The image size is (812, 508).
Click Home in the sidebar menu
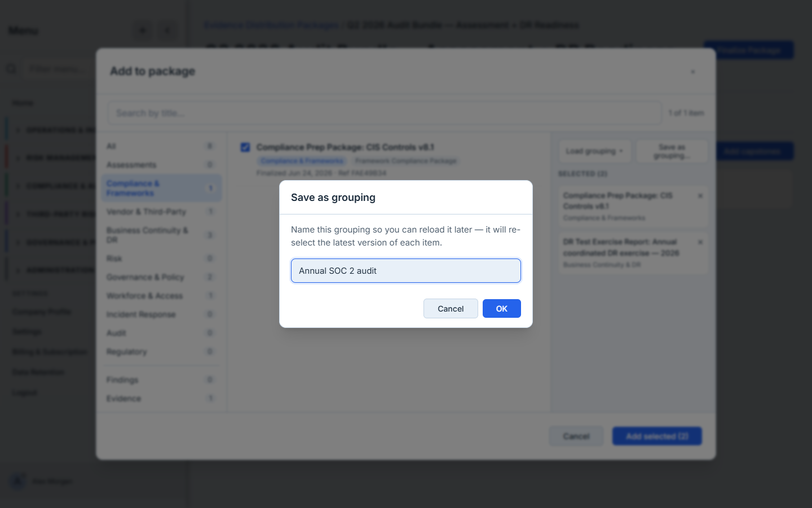23,103
